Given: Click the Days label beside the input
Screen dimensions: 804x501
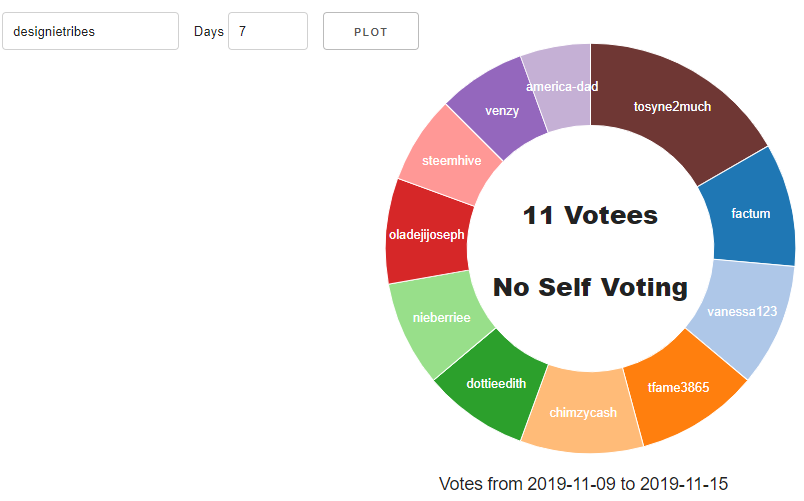Looking at the screenshot, I should [x=208, y=32].
